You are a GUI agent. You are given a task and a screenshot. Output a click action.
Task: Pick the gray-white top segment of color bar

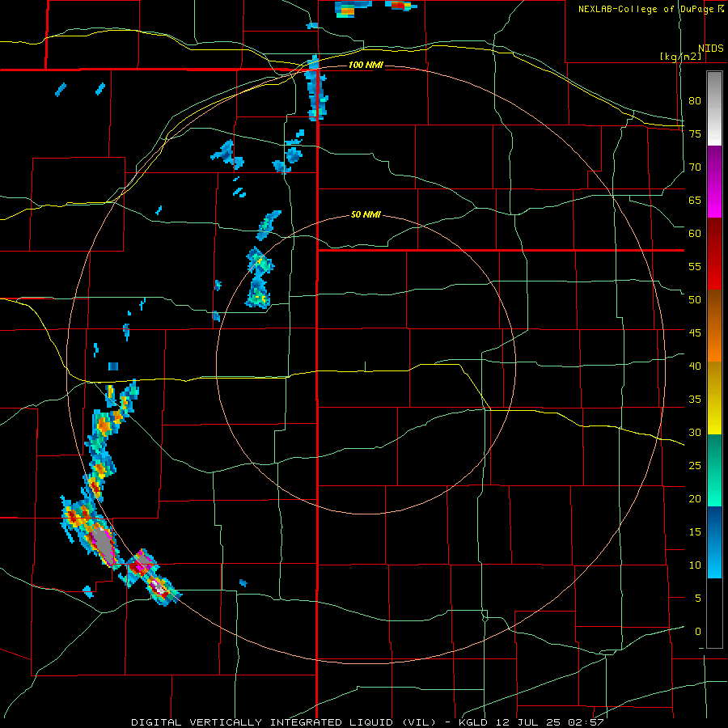(714, 108)
